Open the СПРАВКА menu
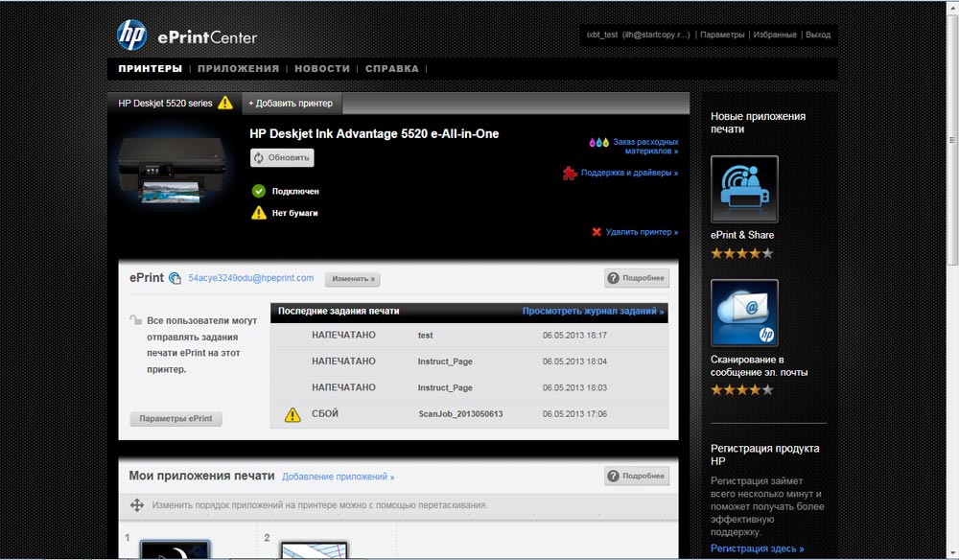 click(x=392, y=68)
